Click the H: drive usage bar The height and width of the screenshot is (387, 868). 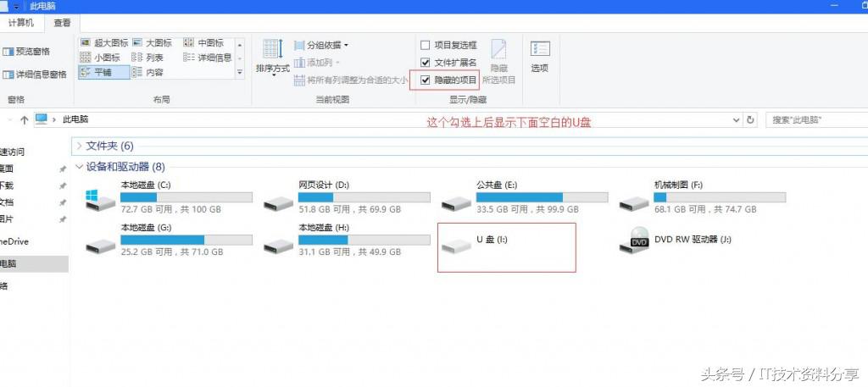(x=364, y=240)
